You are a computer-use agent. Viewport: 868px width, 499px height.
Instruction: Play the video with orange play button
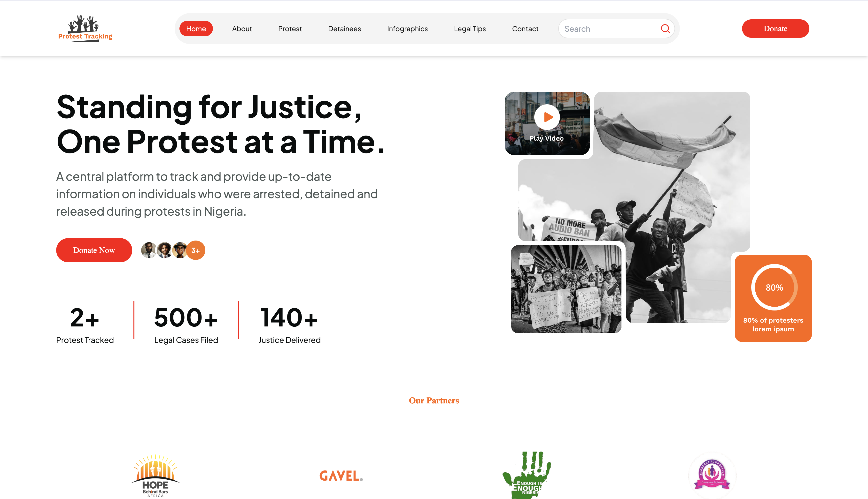tap(547, 117)
